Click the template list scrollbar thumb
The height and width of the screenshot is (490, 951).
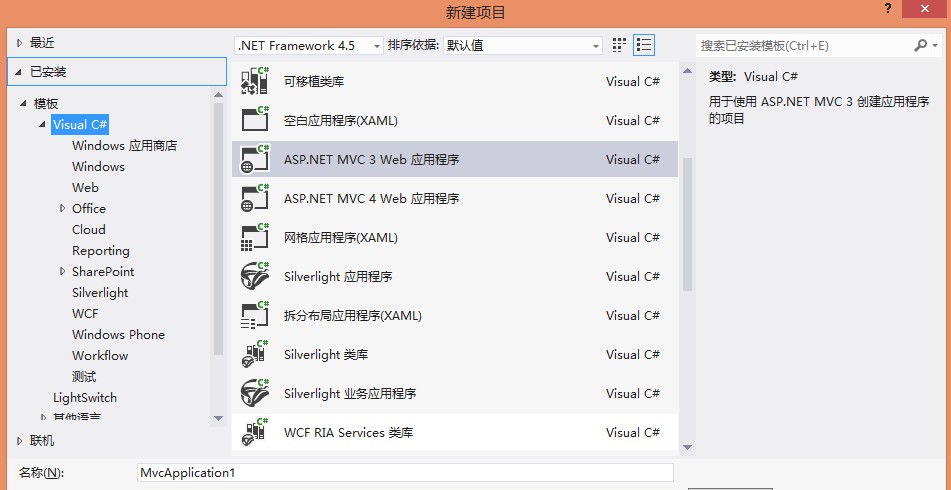(687, 224)
